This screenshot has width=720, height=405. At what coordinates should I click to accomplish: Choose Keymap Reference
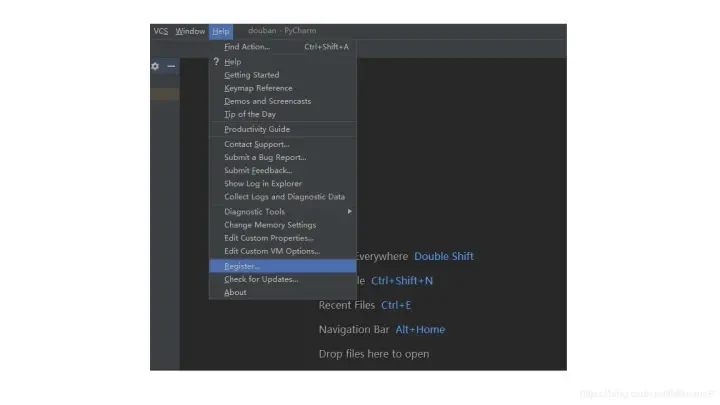258,88
